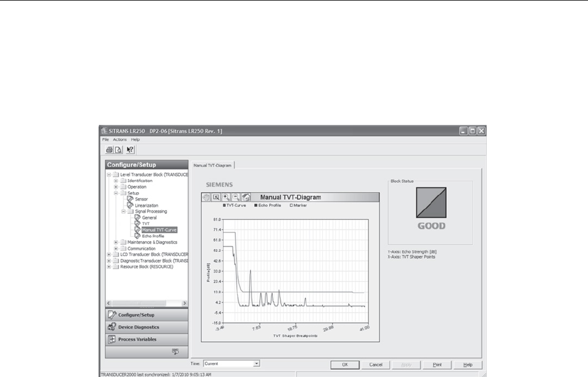Click the zoom in magnifier on the diagram
This screenshot has height=377, width=588.
[226, 197]
